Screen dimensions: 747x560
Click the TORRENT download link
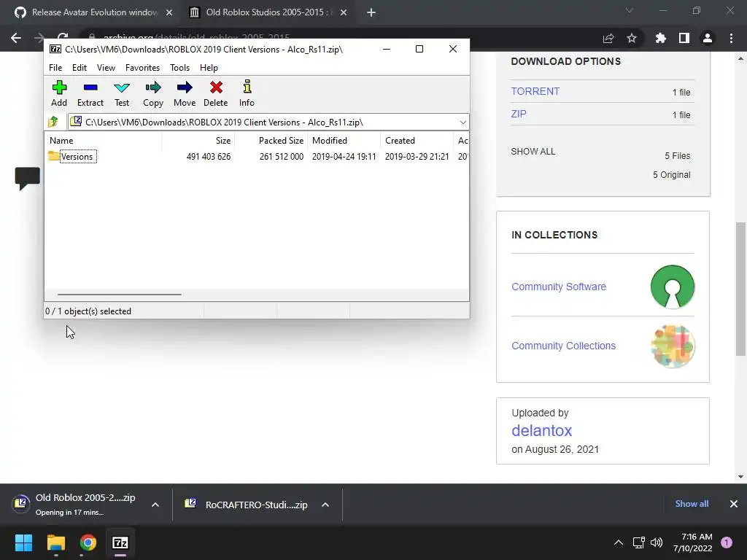pos(535,91)
